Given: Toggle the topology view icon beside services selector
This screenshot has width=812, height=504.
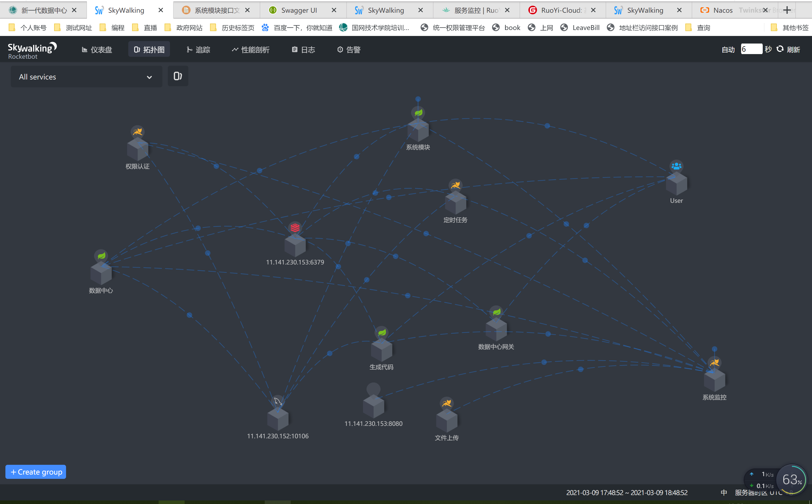Looking at the screenshot, I should (x=178, y=76).
